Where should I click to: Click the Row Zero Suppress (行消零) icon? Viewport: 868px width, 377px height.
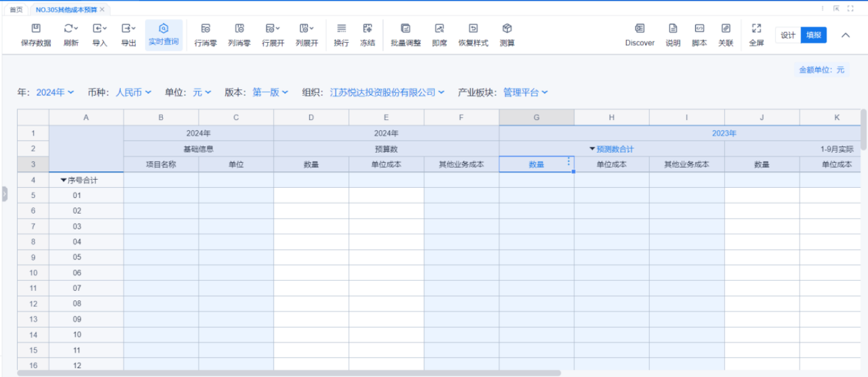pyautogui.click(x=206, y=29)
